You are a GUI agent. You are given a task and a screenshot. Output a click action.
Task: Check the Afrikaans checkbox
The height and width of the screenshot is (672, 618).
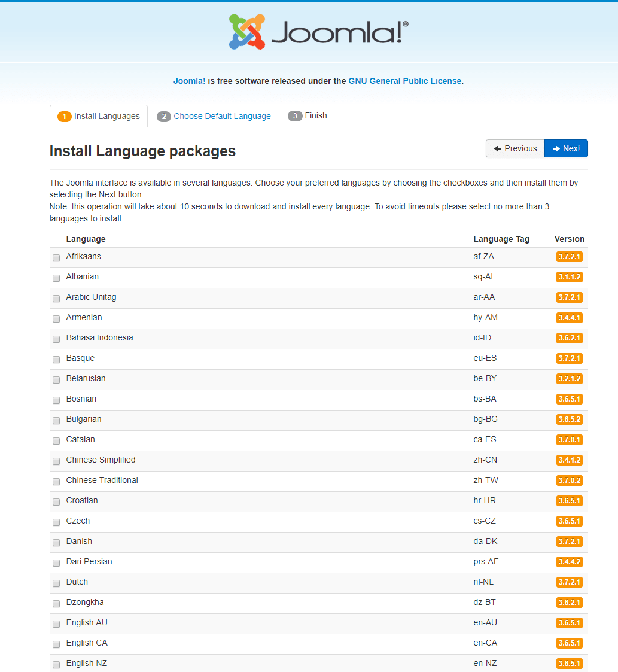pos(56,258)
